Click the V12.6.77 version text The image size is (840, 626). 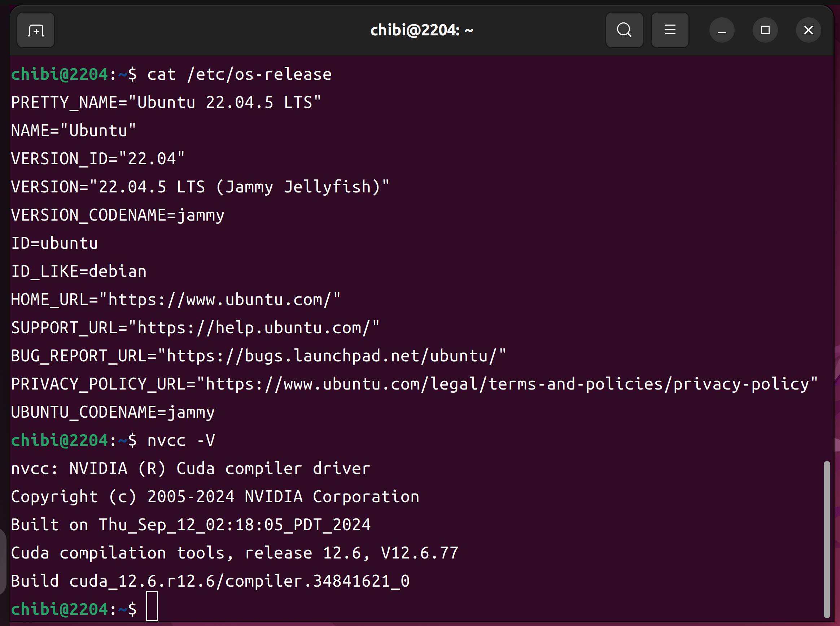[420, 553]
